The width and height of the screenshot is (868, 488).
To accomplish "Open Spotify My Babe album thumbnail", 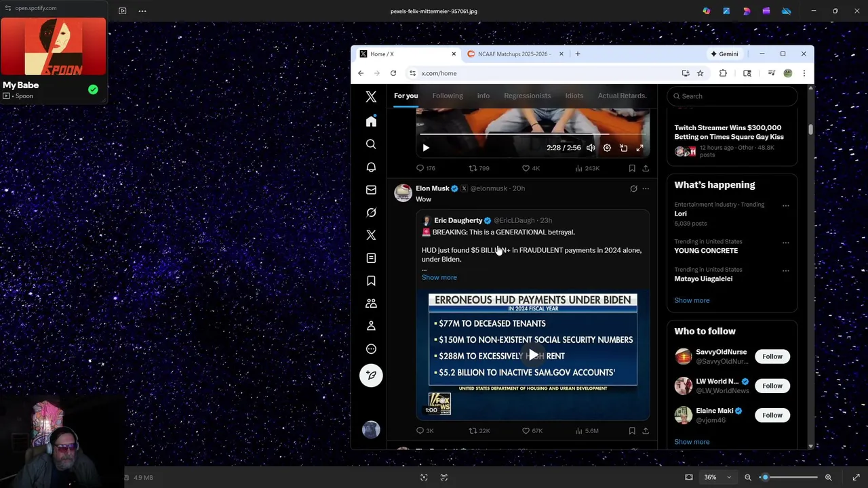I will (x=54, y=46).
